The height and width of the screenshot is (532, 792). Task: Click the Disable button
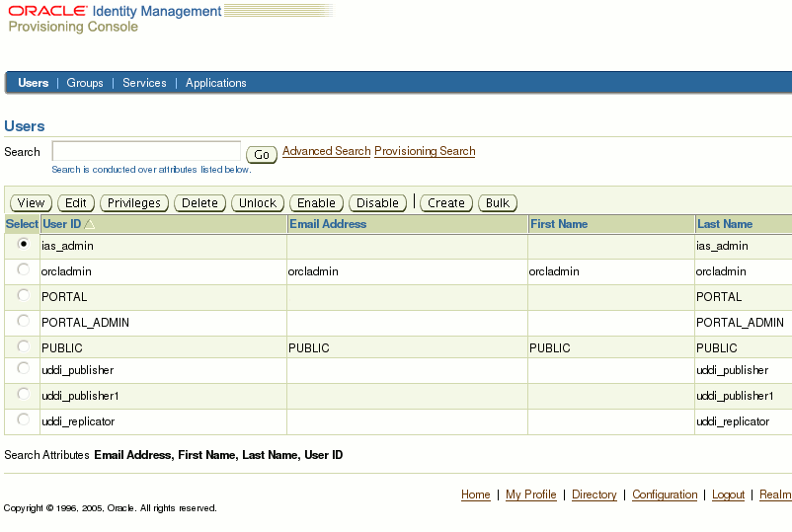click(377, 203)
